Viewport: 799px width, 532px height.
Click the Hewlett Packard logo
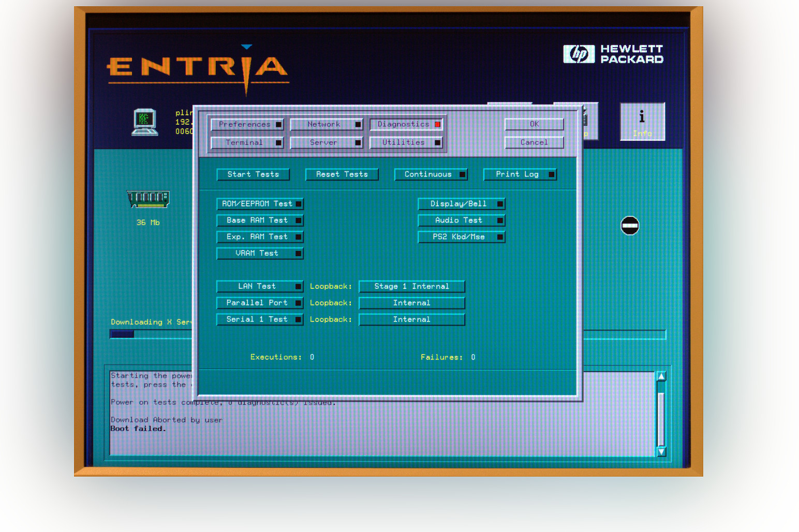[x=613, y=54]
